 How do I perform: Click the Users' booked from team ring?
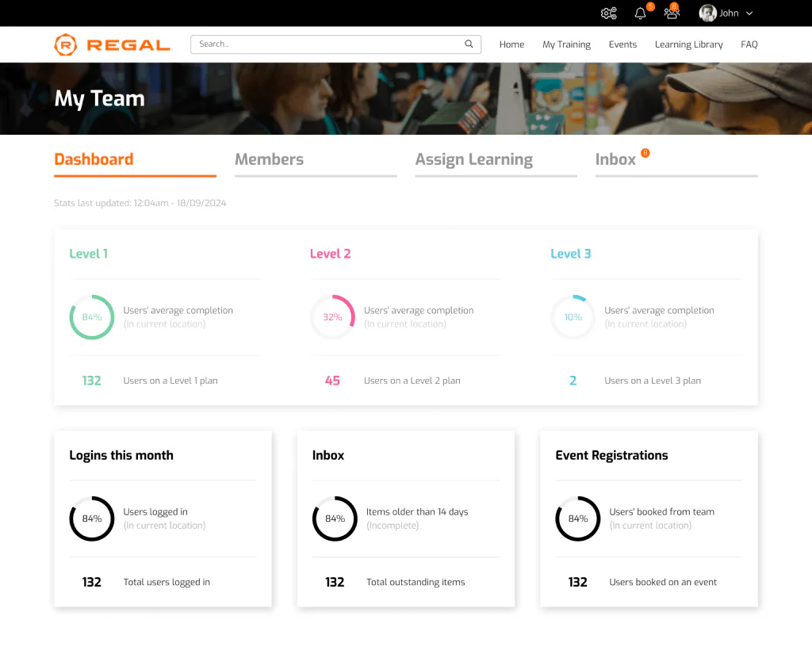point(578,519)
